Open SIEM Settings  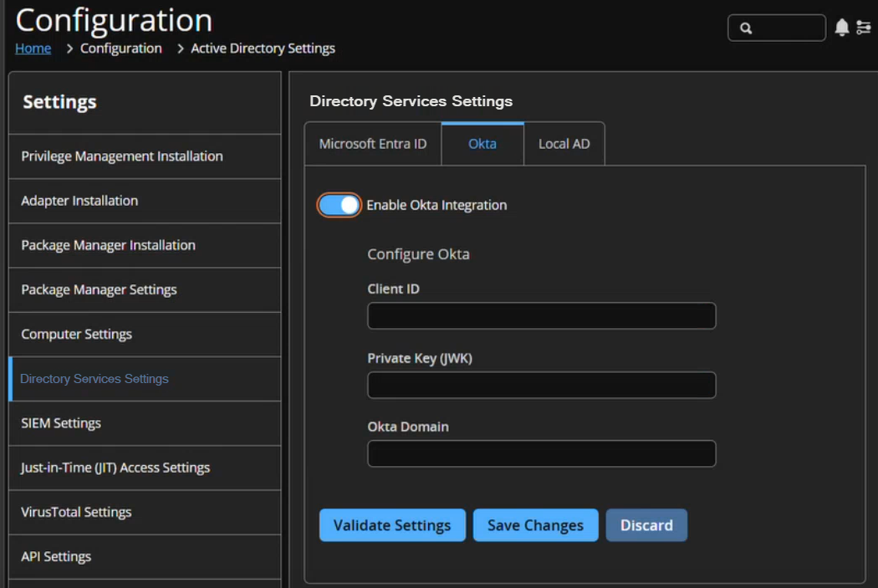coord(145,423)
